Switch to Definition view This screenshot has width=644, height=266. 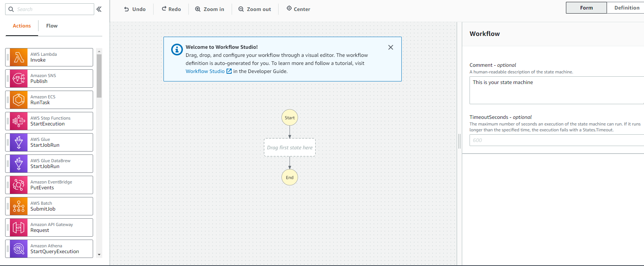pyautogui.click(x=626, y=8)
